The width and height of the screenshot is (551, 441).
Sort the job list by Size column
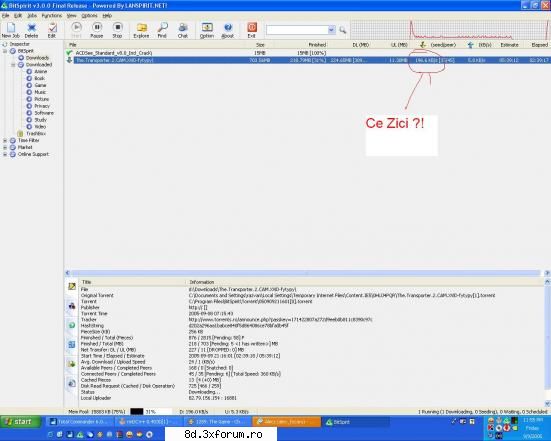click(260, 45)
